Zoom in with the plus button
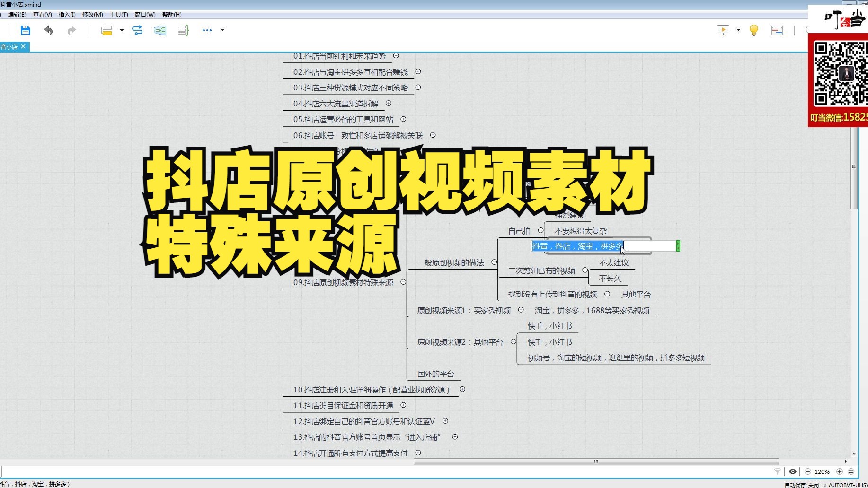The width and height of the screenshot is (868, 488). [840, 471]
